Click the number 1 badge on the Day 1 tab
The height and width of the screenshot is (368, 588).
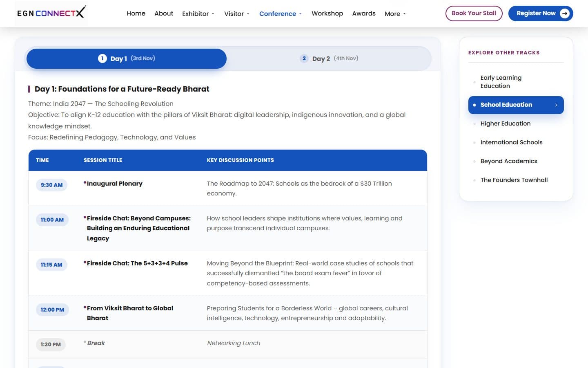click(x=102, y=58)
